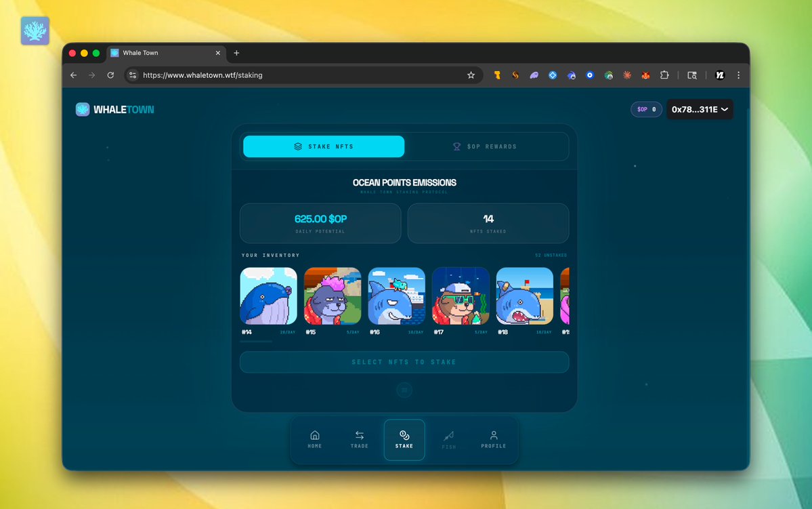Open the $OP balance badge

pyautogui.click(x=646, y=109)
